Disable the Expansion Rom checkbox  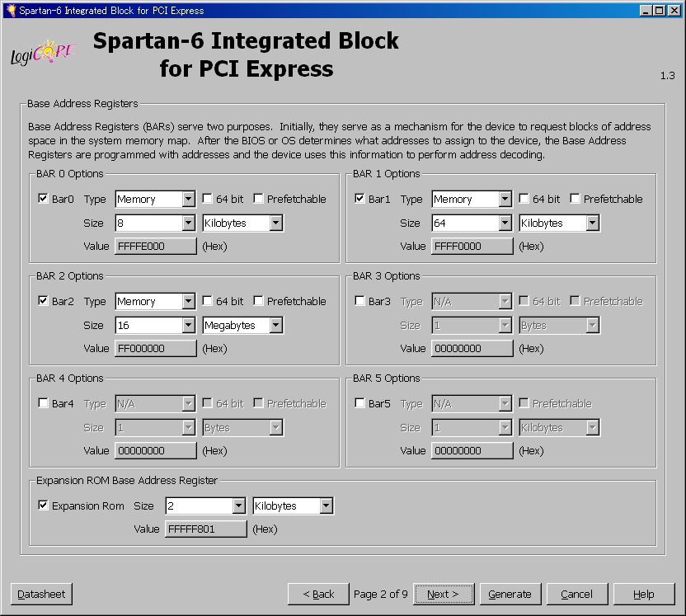point(44,505)
